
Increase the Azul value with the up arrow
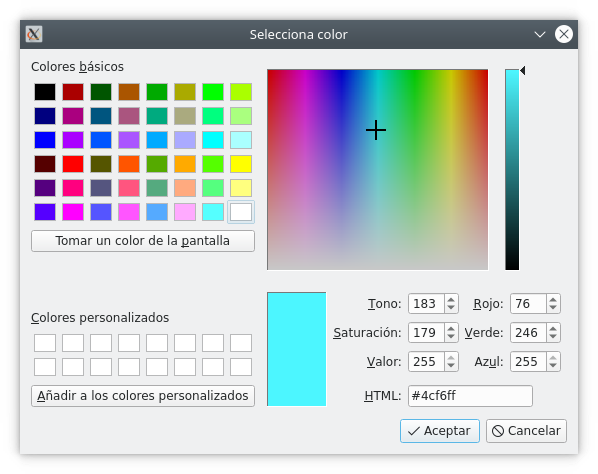tap(553, 357)
